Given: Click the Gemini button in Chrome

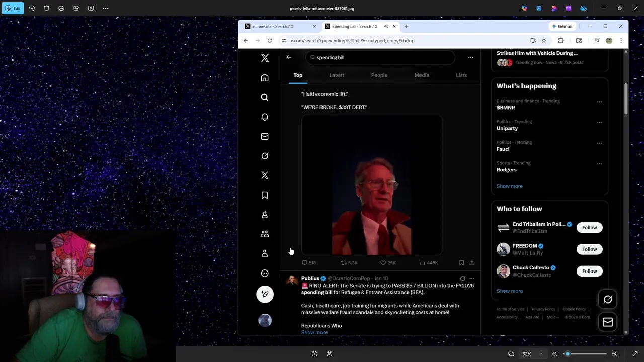Looking at the screenshot, I should click(562, 26).
